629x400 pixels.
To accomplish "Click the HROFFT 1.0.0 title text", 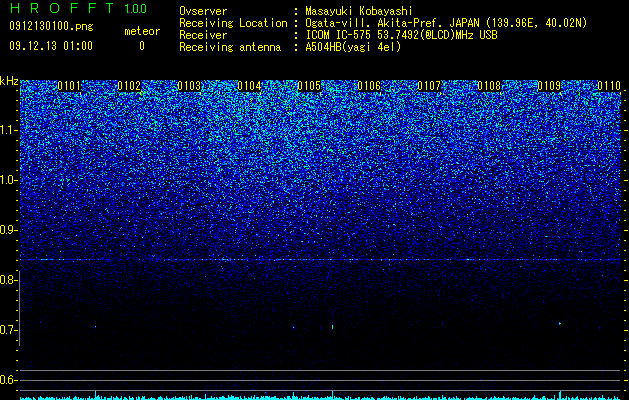I will coord(78,8).
